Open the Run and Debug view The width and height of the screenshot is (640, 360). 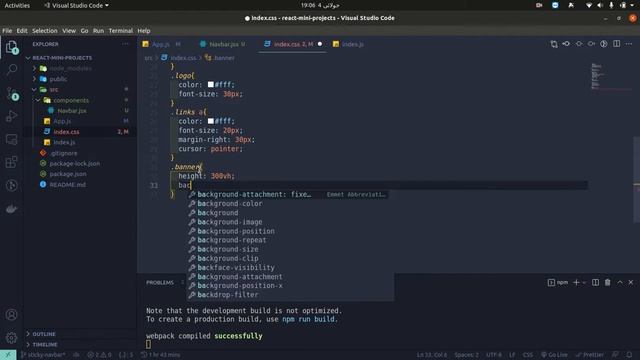[12, 116]
